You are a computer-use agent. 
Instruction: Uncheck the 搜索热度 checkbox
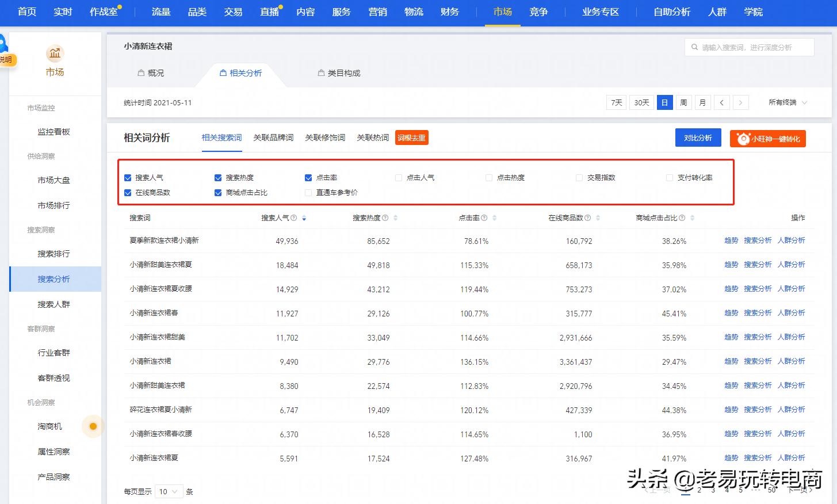(217, 177)
